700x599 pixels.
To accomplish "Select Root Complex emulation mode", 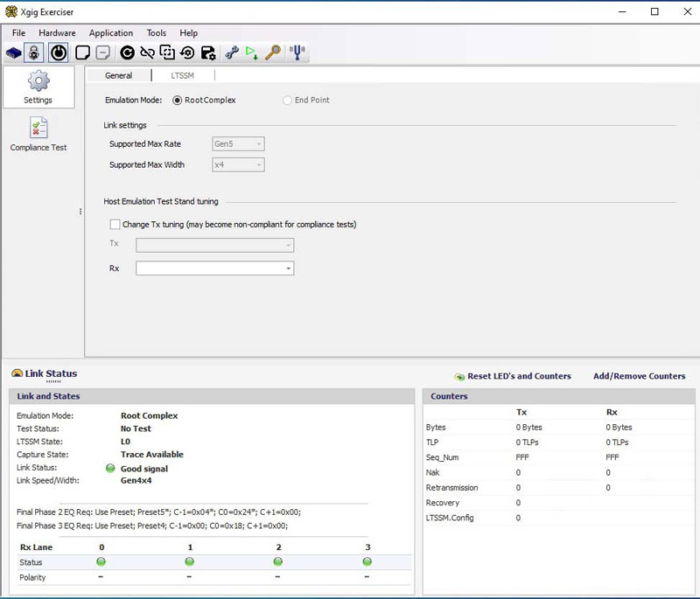I will 178,101.
